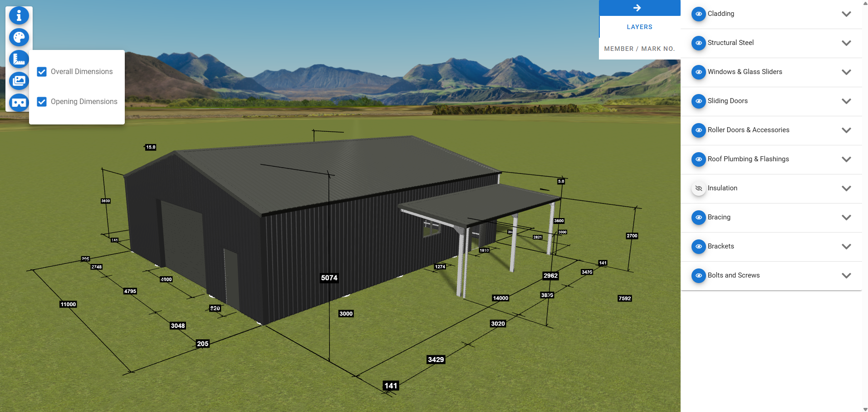Click the 11000 width dimension label
868x412 pixels.
pos(68,304)
